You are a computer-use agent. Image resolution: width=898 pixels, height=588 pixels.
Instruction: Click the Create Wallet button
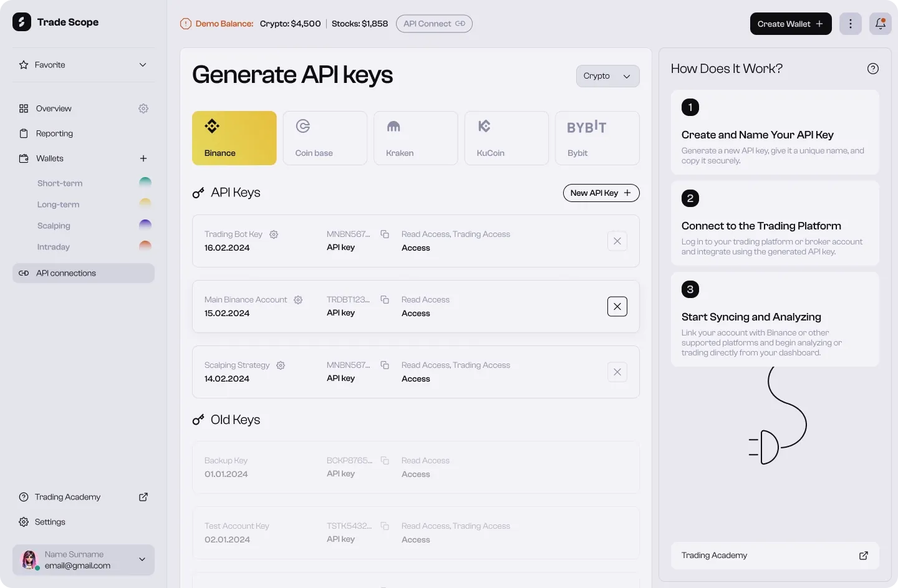[x=791, y=24]
